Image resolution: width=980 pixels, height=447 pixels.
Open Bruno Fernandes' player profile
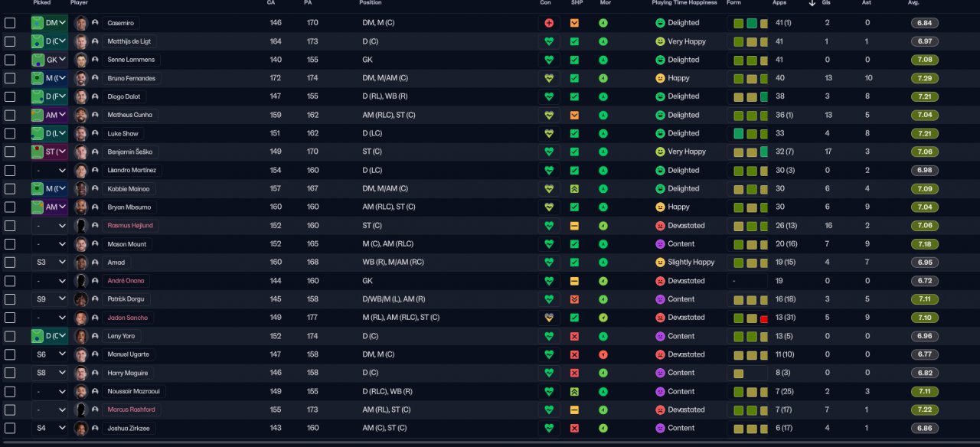(131, 78)
